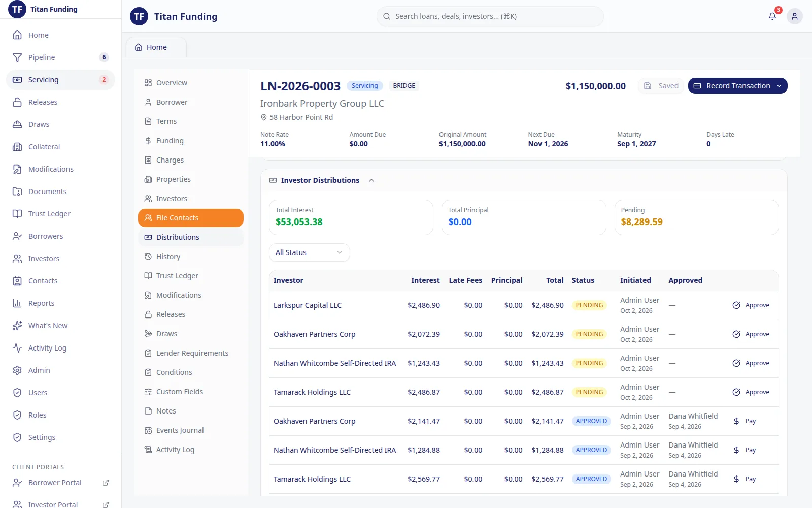Approve the Larkspur Capital LLC distribution
The height and width of the screenshot is (508, 812).
[751, 305]
